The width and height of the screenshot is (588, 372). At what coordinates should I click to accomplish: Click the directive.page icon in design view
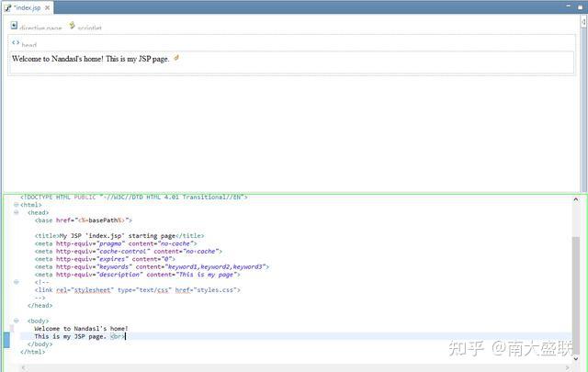(x=14, y=26)
